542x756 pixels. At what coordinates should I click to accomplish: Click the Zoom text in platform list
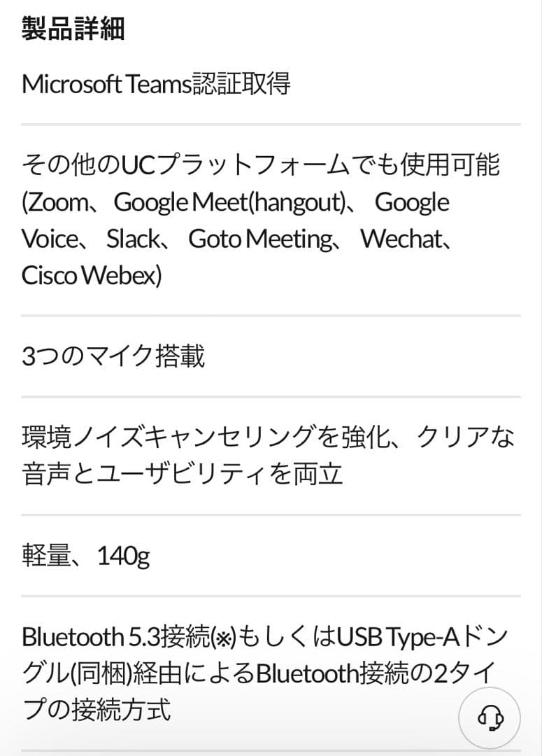(x=60, y=202)
